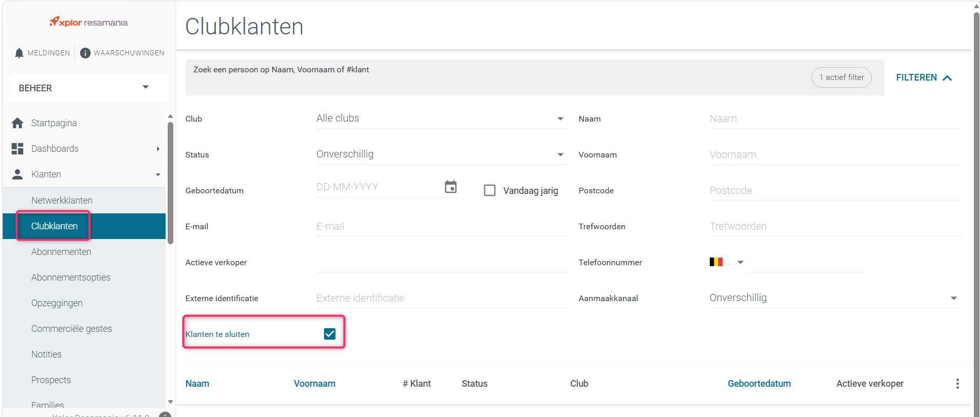Click the sidebar scrollbar thumb
The width and height of the screenshot is (980, 417).
(x=170, y=183)
